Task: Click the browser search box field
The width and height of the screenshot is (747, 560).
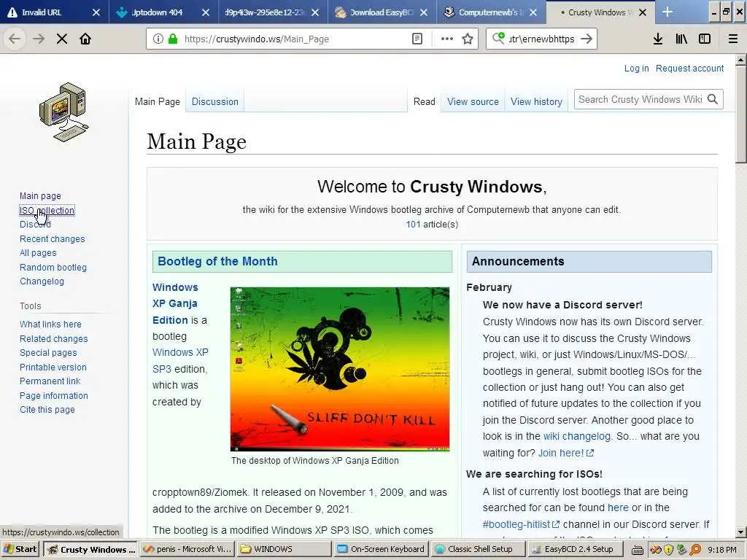Action: [541, 39]
